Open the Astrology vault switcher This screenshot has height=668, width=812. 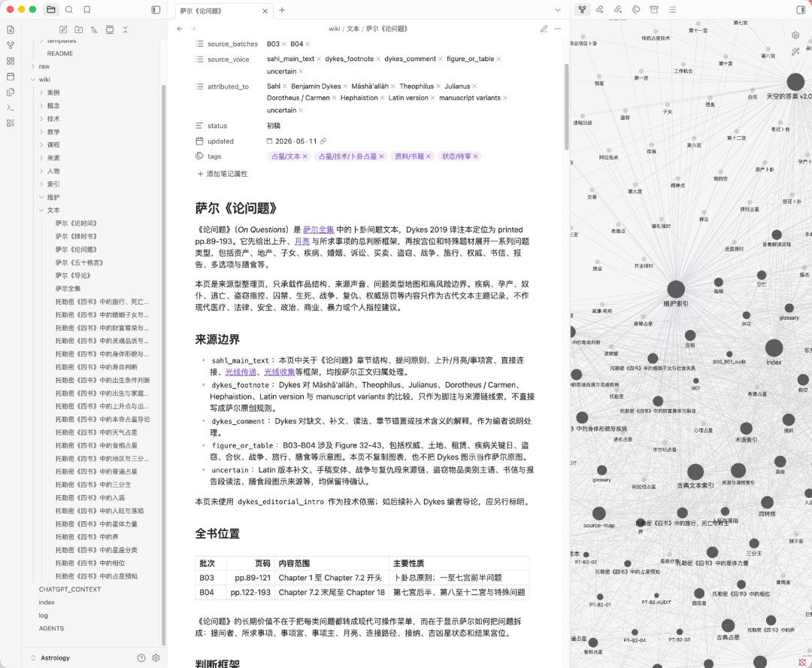pos(56,657)
